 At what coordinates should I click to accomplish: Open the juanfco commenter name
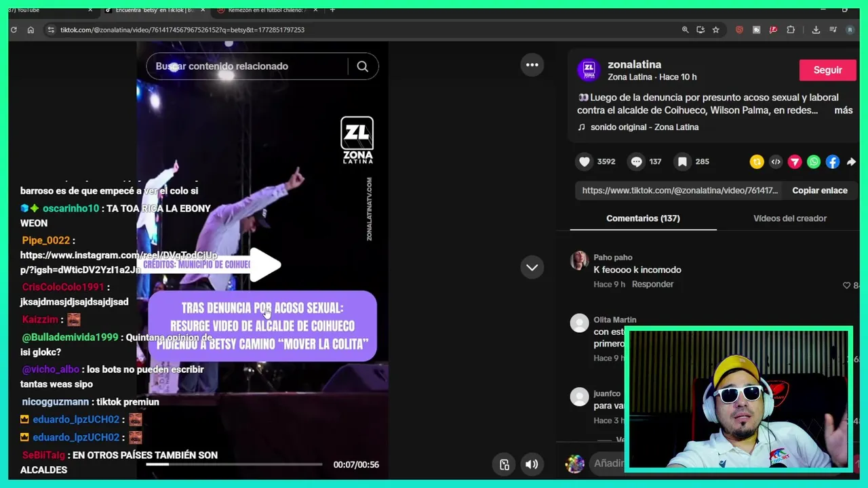click(607, 394)
